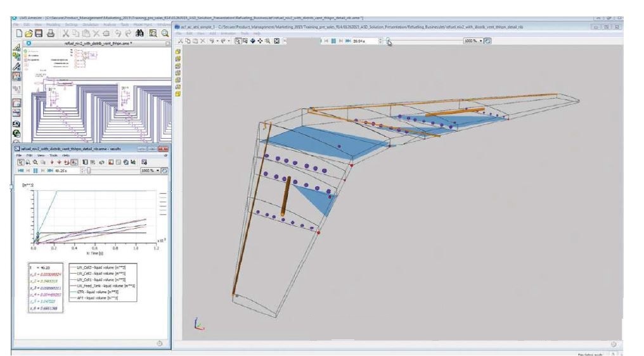The image size is (644, 356).
Task: Click the zoom magnifier in 3D window toolbar
Action: (267, 41)
